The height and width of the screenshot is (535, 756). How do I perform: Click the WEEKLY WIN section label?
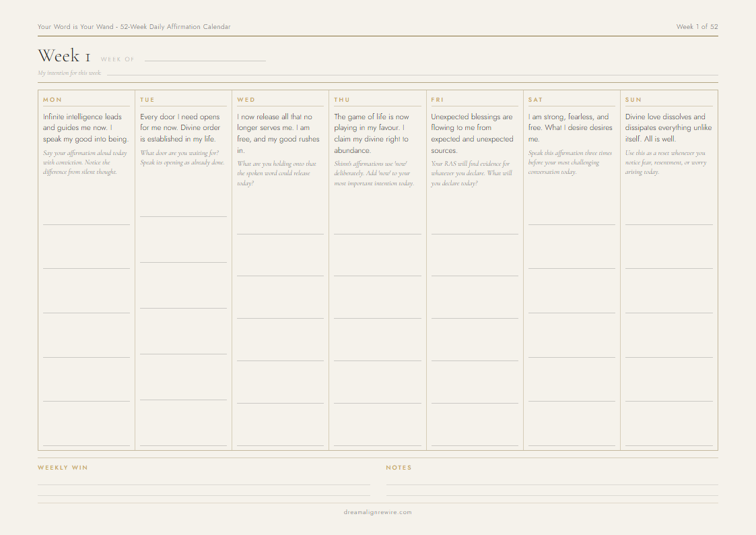[63, 468]
